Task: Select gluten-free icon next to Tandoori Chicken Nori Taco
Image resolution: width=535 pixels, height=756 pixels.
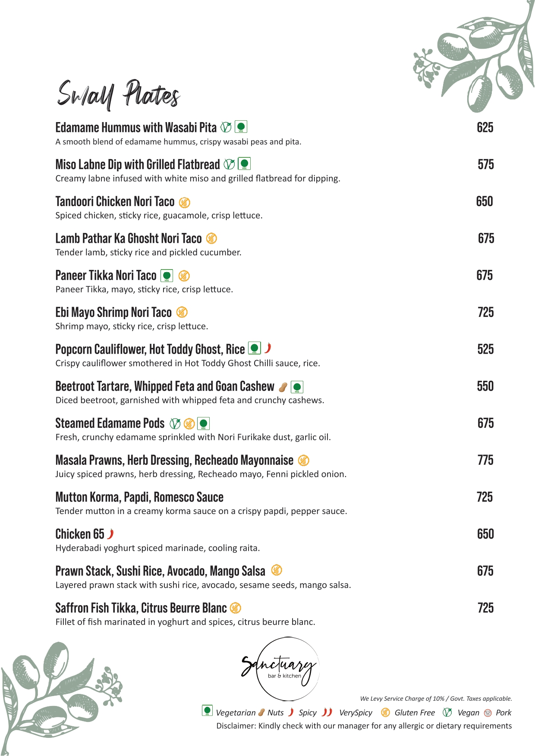Action: [184, 202]
